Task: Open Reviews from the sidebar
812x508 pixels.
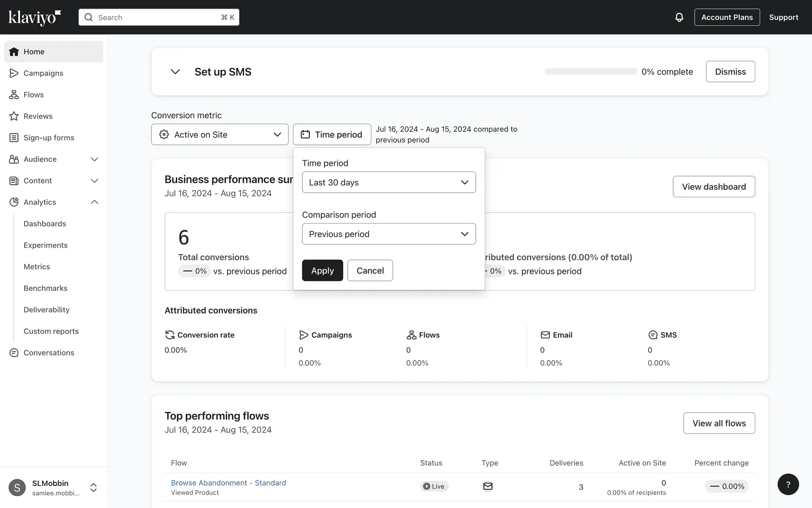Action: (38, 116)
